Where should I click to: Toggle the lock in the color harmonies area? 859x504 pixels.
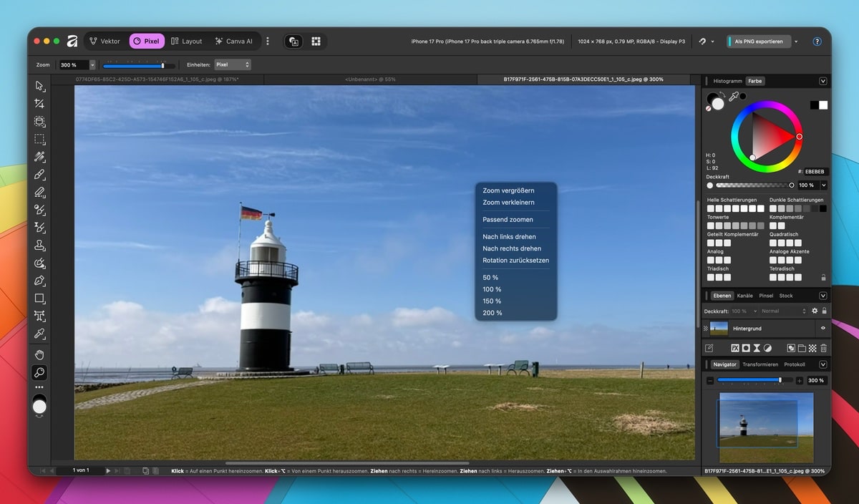[823, 277]
